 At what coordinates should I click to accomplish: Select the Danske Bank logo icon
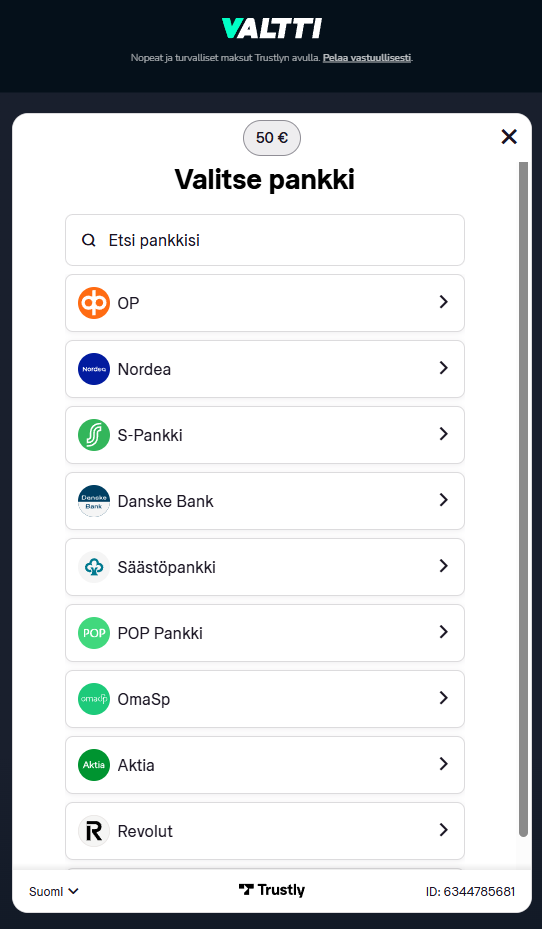tap(94, 501)
